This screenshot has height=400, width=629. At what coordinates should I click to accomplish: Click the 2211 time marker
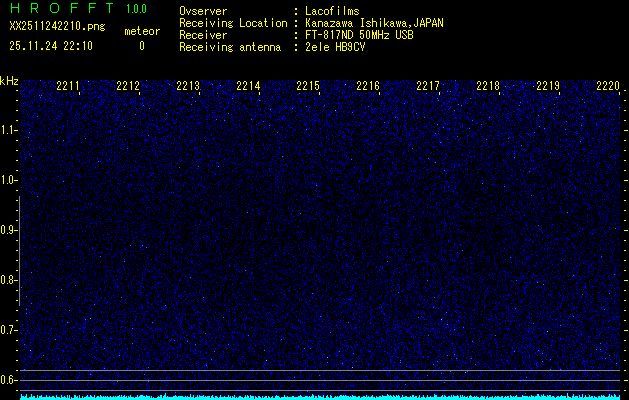tap(68, 87)
